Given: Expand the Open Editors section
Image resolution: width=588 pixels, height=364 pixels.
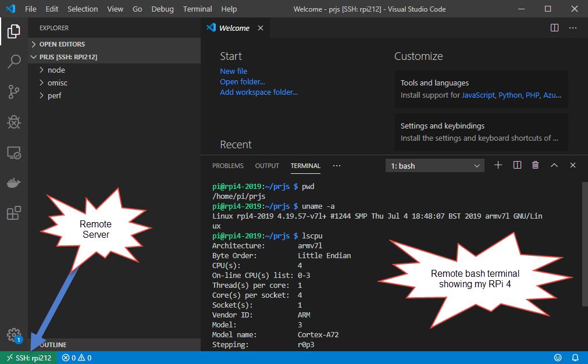Looking at the screenshot, I should tap(115, 44).
